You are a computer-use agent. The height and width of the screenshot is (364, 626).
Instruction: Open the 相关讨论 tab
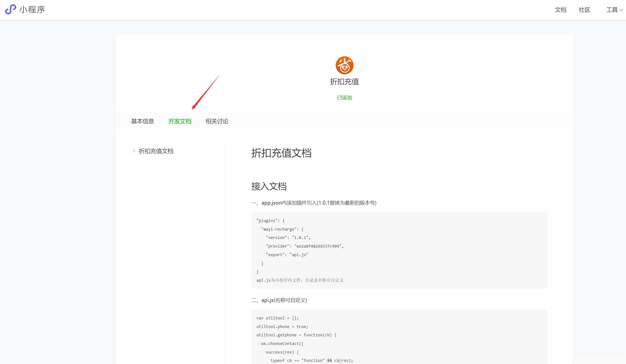click(x=217, y=121)
